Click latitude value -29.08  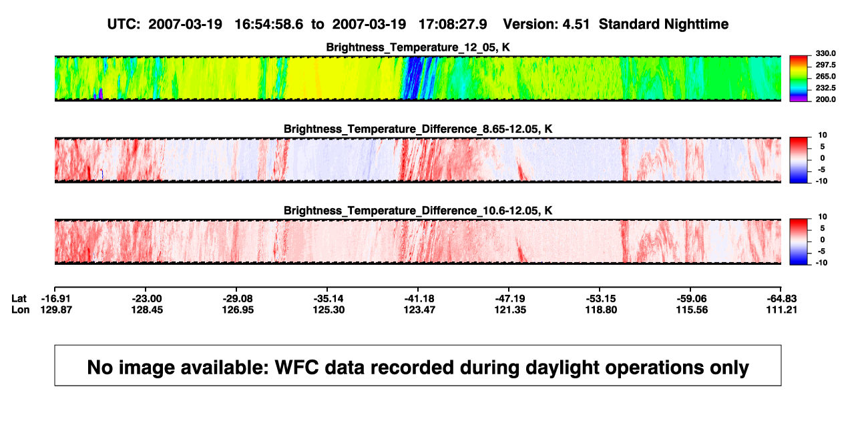pos(237,298)
